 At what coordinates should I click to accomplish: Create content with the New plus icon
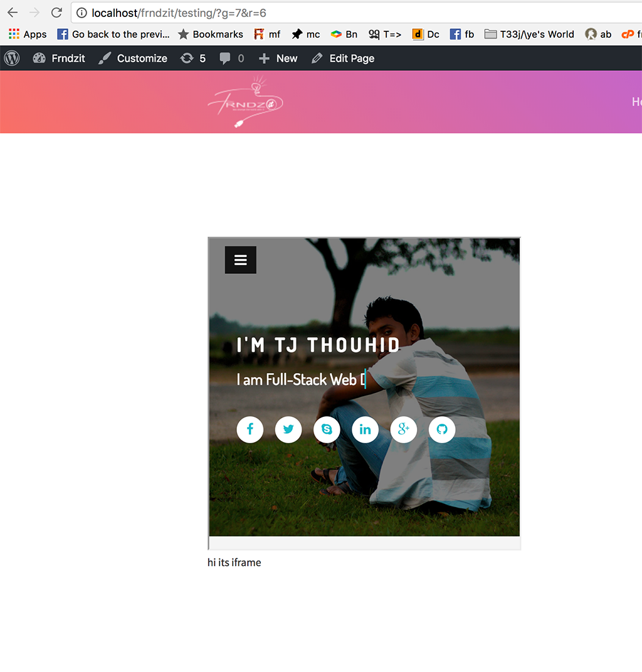point(277,58)
